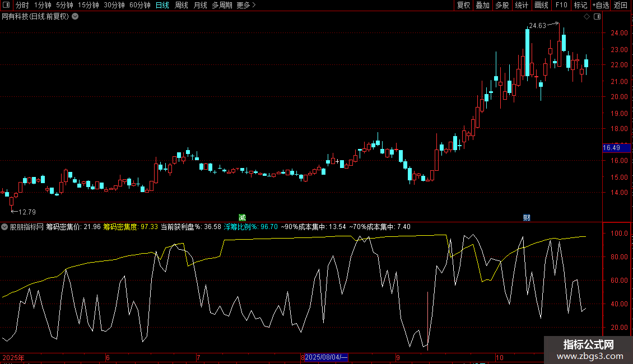
Task: Click the 12.79 low price label
Action: pyautogui.click(x=27, y=212)
